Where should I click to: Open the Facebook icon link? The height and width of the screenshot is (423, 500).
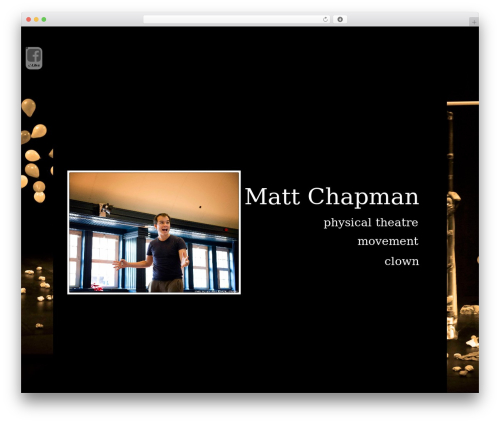point(34,58)
